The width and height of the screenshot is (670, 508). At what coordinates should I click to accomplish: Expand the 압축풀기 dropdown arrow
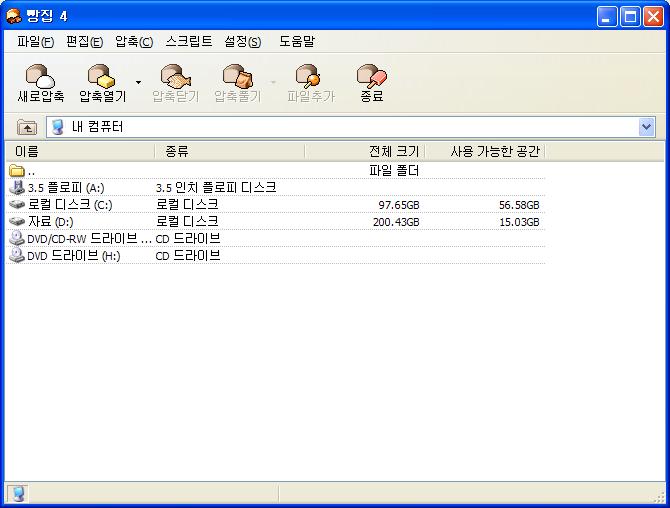click(x=273, y=82)
